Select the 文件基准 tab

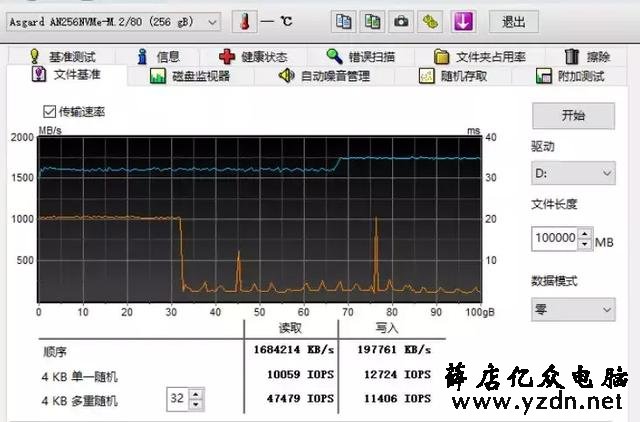point(66,75)
